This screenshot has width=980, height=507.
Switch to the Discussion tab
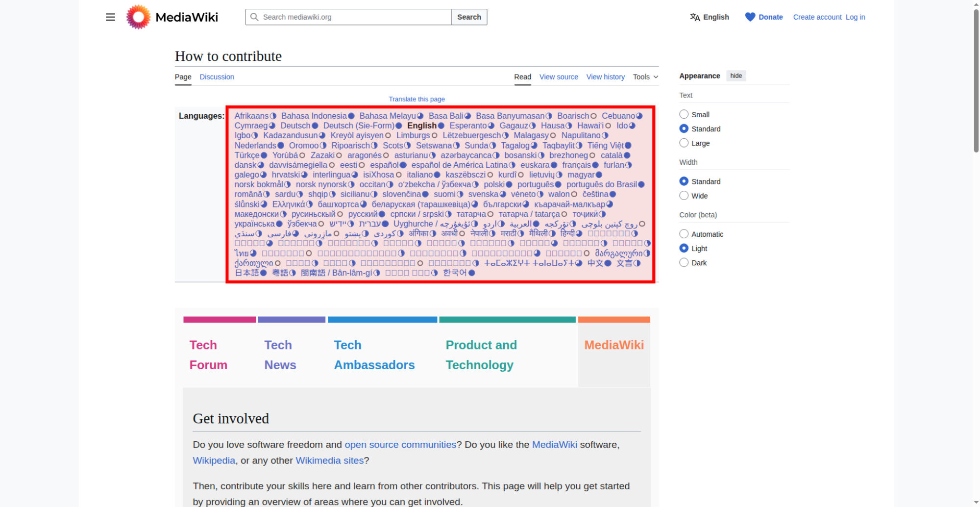217,77
